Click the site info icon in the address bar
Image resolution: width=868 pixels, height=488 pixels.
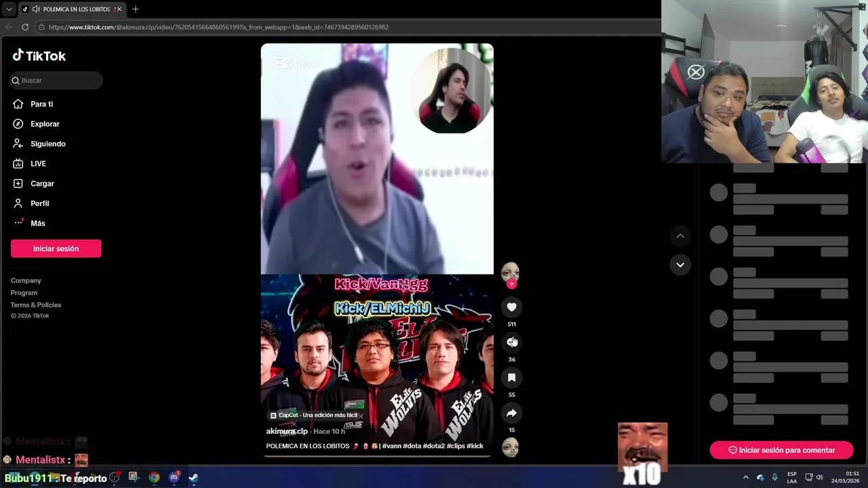(x=41, y=27)
